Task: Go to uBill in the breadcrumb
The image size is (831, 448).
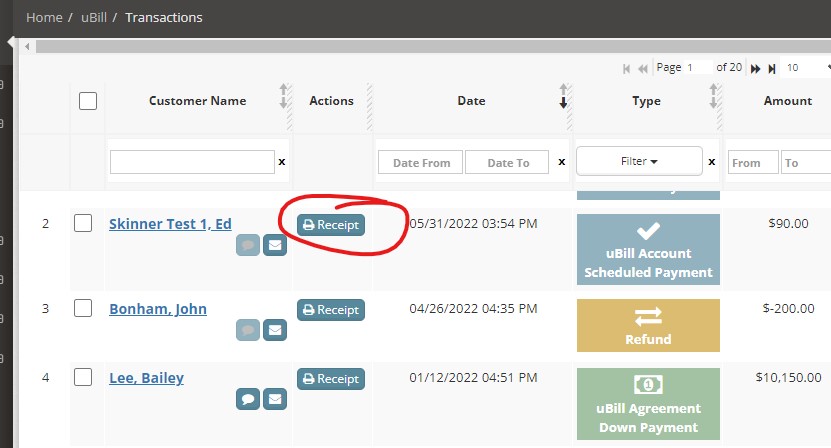Action: click(x=96, y=17)
